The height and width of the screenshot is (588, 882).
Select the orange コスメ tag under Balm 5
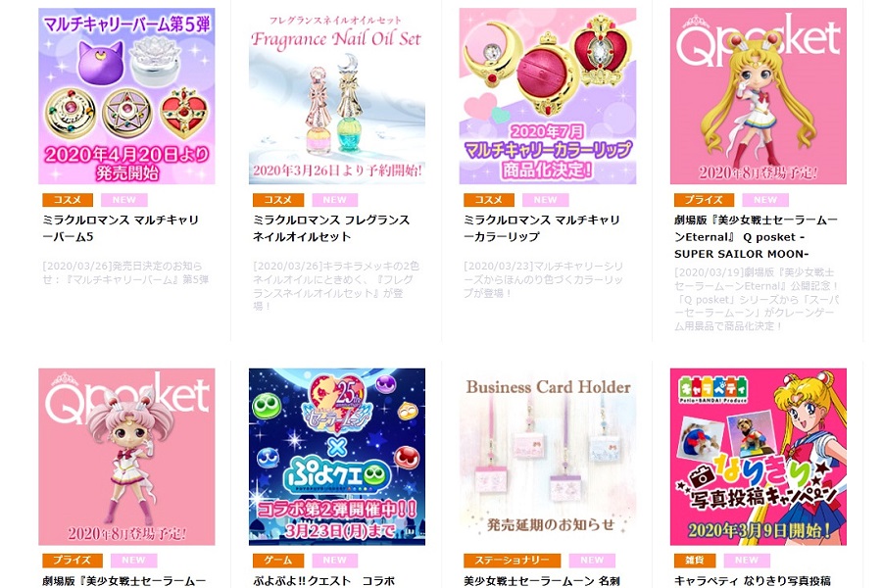coord(68,200)
